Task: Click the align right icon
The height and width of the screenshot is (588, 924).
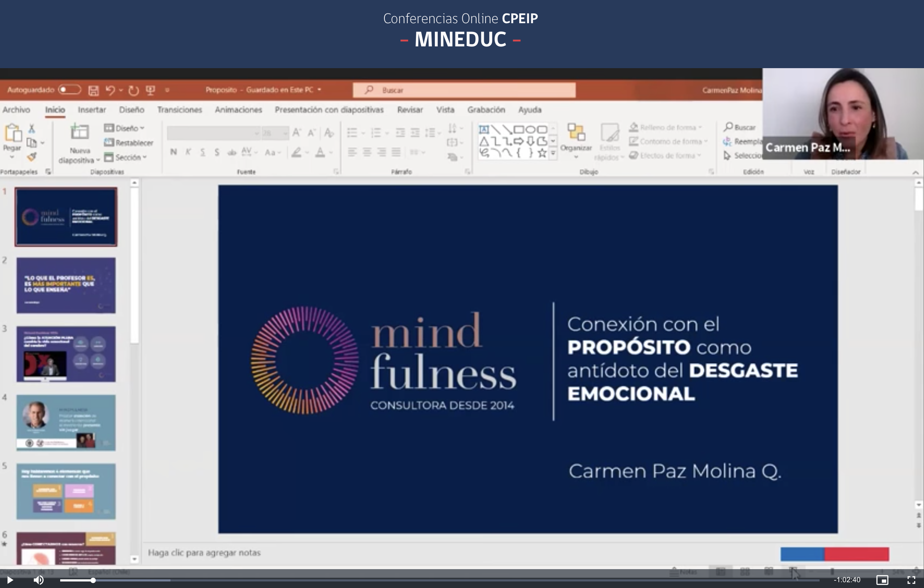Action: pos(381,152)
